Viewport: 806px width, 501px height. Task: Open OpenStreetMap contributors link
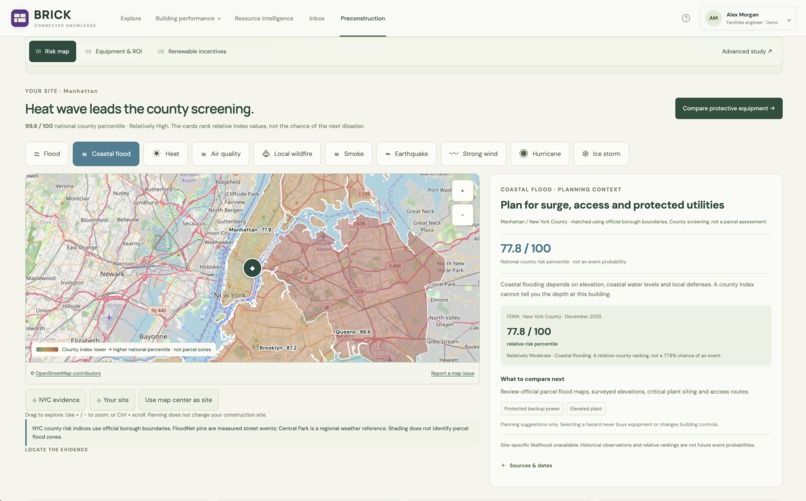tap(68, 374)
